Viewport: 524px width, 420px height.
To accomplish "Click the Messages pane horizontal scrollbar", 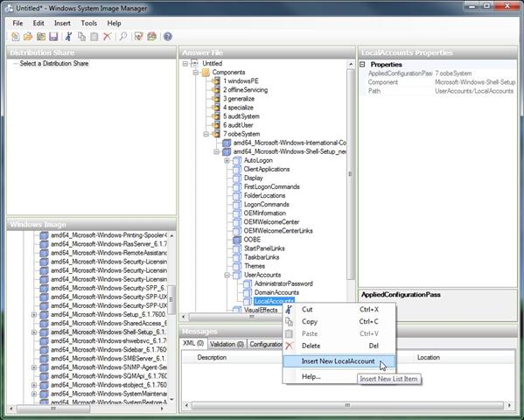I will point(347,405).
